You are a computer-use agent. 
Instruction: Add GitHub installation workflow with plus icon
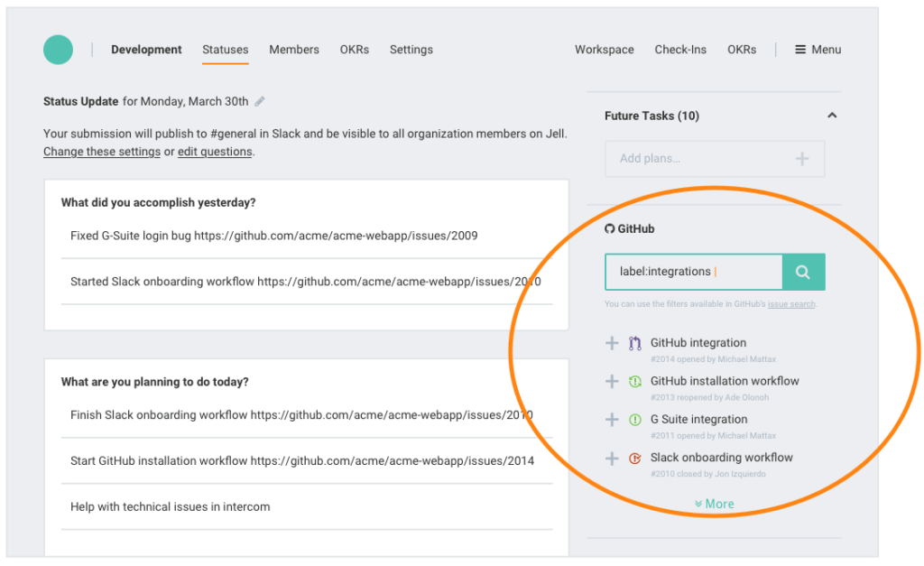(612, 382)
